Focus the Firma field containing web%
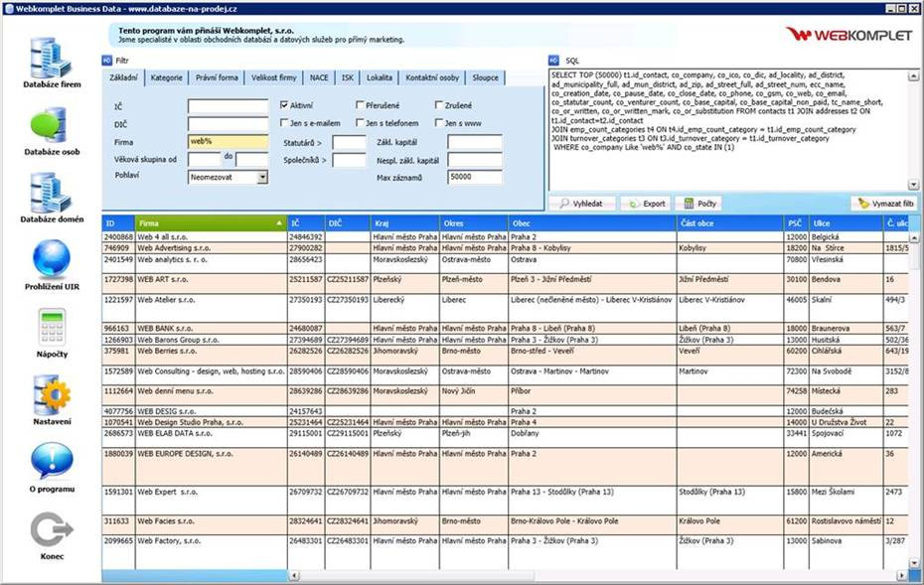This screenshot has width=924, height=585. pyautogui.click(x=229, y=141)
